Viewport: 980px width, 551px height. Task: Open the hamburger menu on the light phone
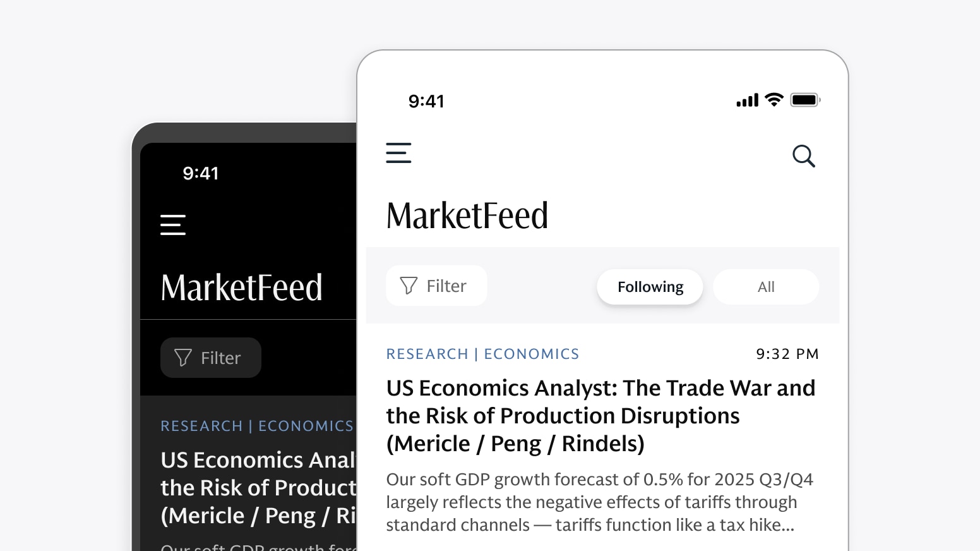tap(398, 153)
